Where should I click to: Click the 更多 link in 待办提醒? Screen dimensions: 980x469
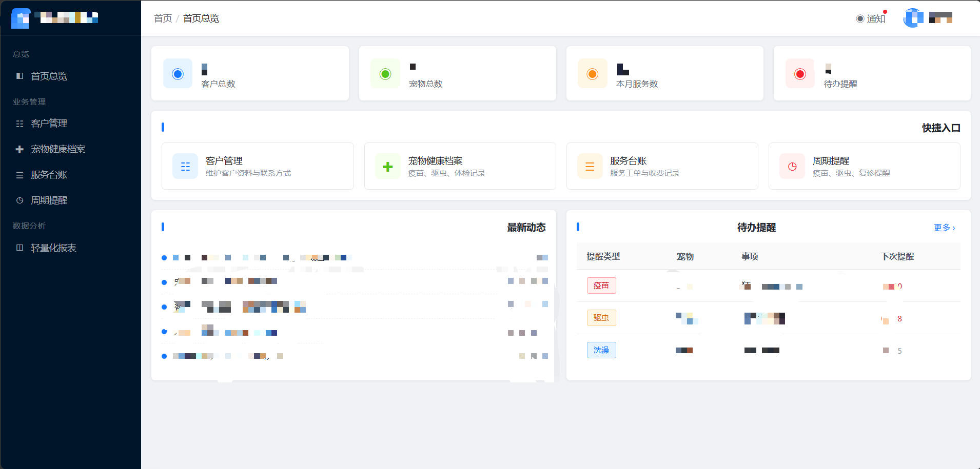pos(944,228)
